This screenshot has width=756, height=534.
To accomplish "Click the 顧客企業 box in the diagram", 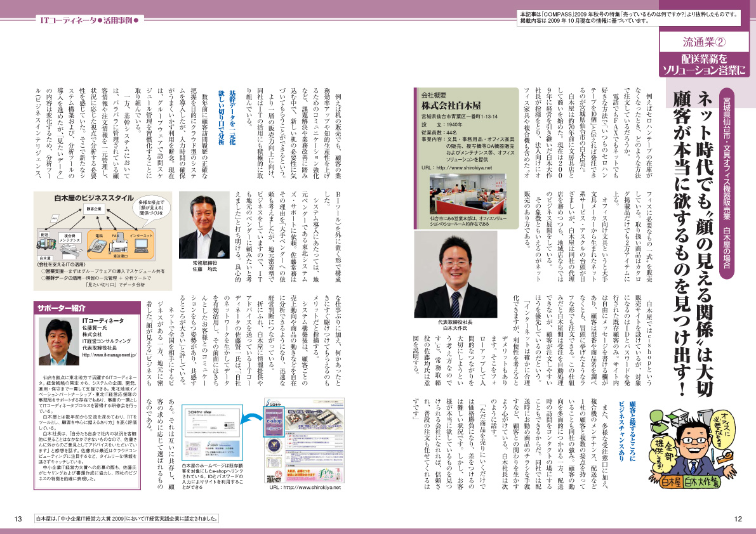I will pos(95,209).
